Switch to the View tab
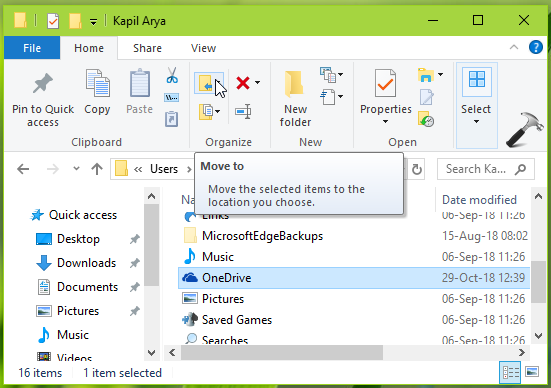This screenshot has width=551, height=388. point(203,48)
